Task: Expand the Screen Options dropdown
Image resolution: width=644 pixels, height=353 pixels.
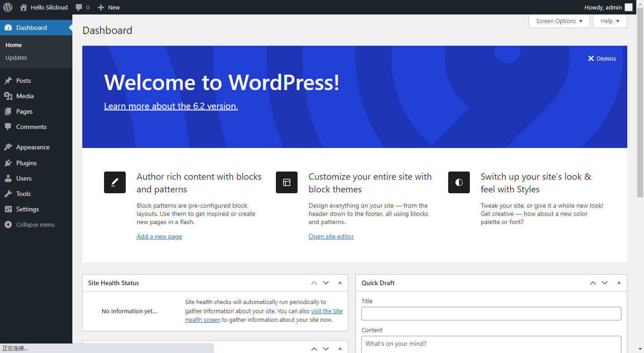Action: click(559, 21)
